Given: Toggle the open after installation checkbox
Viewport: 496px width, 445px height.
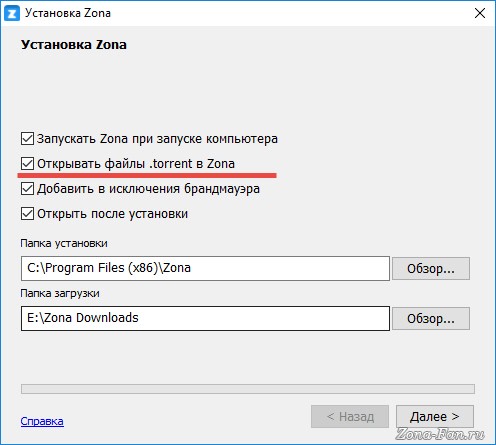Looking at the screenshot, I should point(27,214).
